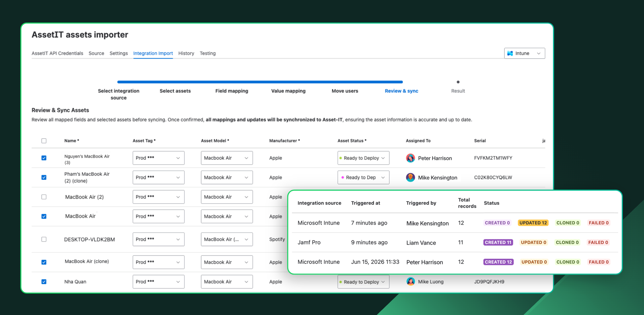644x315 pixels.
Task: Click the Asset Tag column header
Action: pos(144,141)
